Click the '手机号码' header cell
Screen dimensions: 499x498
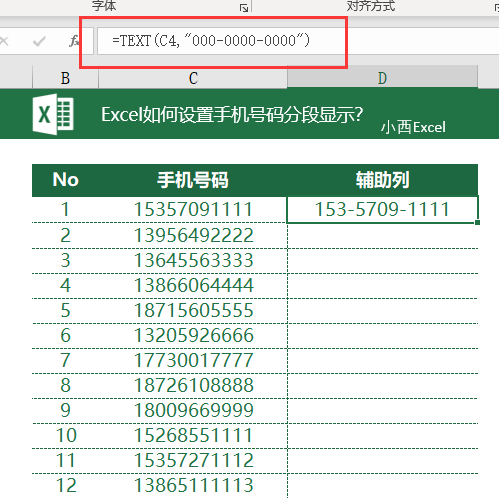tap(193, 180)
